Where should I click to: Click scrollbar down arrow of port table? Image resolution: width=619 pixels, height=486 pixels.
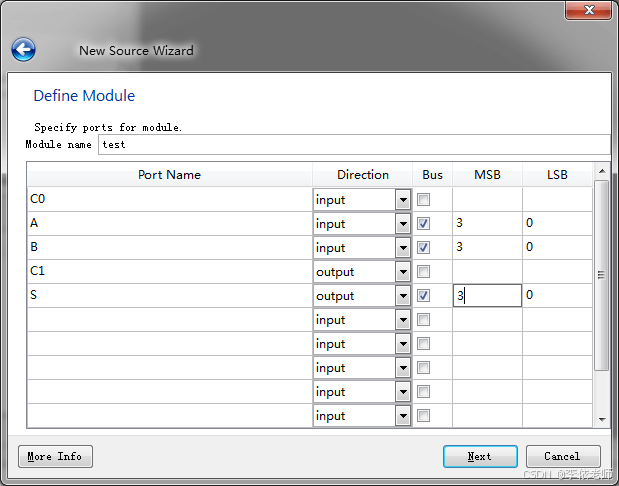tap(602, 419)
